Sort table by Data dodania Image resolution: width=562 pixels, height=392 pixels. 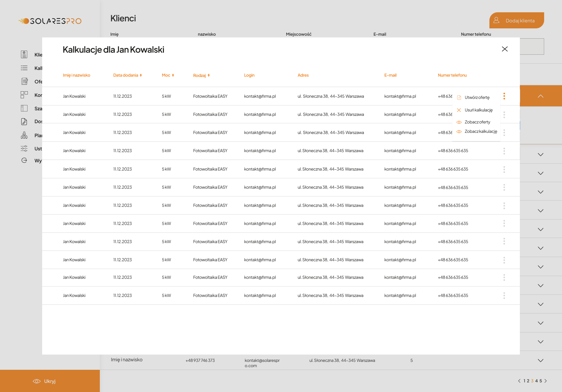tap(128, 75)
